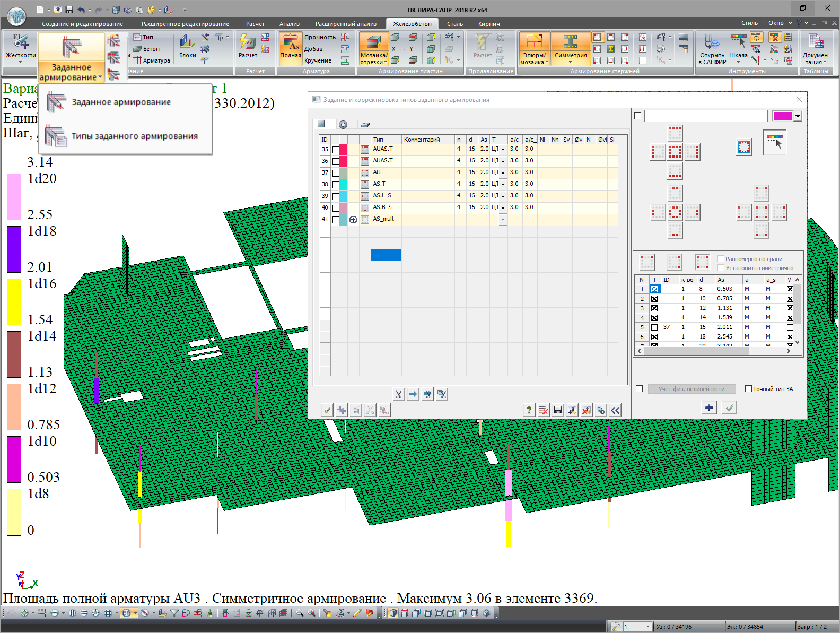Viewport: 840px width, 633px height.
Task: Click the scissors cut icon above bottom toolbar
Action: coord(399,394)
